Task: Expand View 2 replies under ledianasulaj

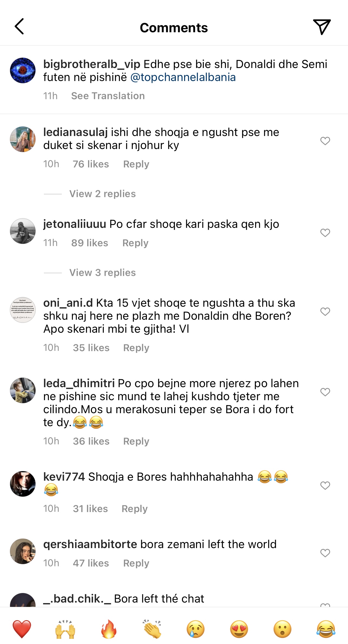Action: click(x=102, y=194)
